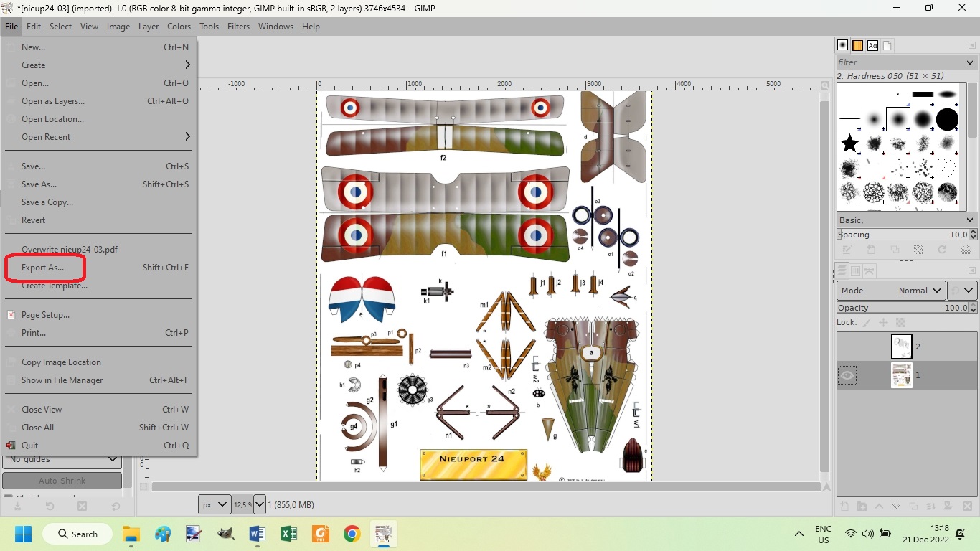
Task: Open the GIMP Wilber taskbar icon
Action: [226, 534]
